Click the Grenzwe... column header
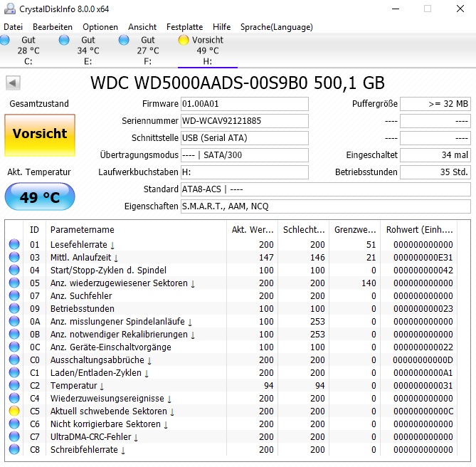476x467 pixels. 355,229
